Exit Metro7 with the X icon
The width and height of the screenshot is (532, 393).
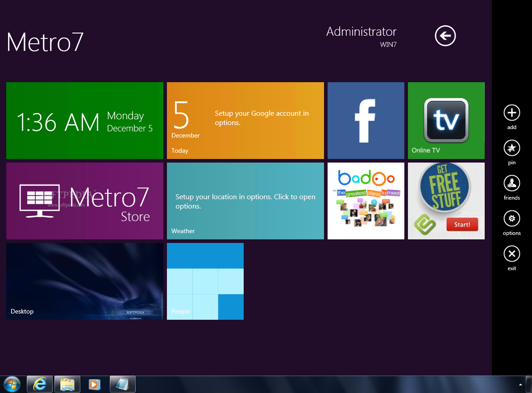[511, 254]
